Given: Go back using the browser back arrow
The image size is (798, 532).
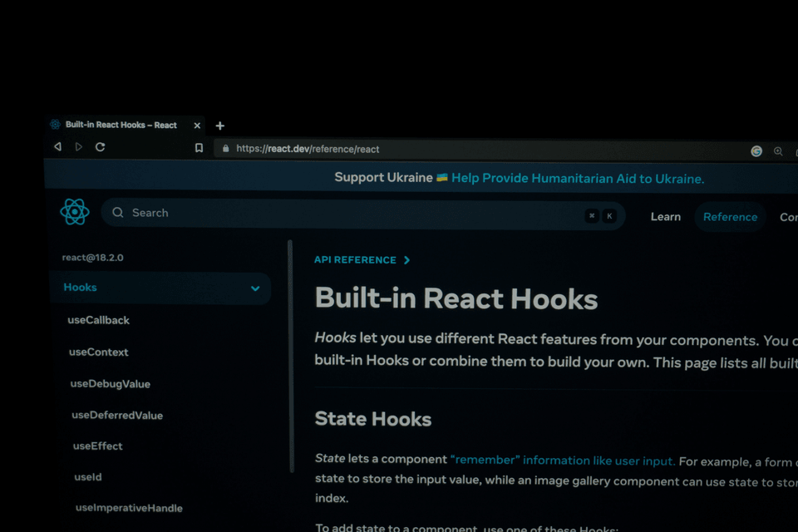Looking at the screenshot, I should tap(57, 146).
